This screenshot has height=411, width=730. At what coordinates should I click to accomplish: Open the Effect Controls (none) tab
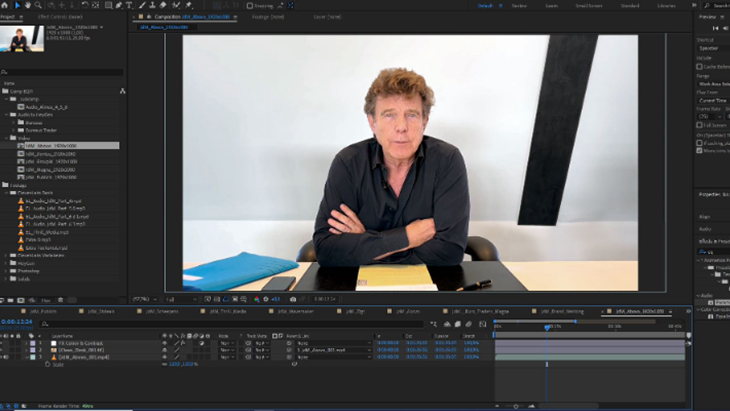pyautogui.click(x=60, y=17)
